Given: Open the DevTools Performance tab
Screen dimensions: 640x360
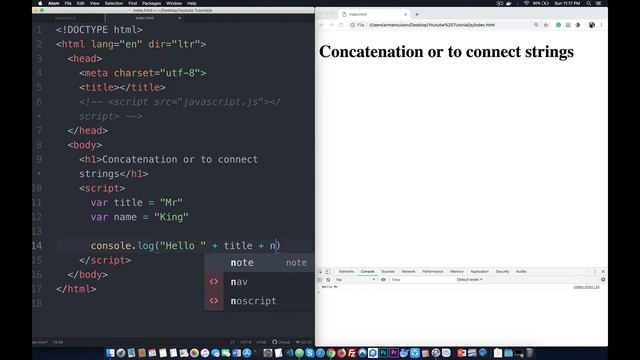Looking at the screenshot, I should [433, 271].
